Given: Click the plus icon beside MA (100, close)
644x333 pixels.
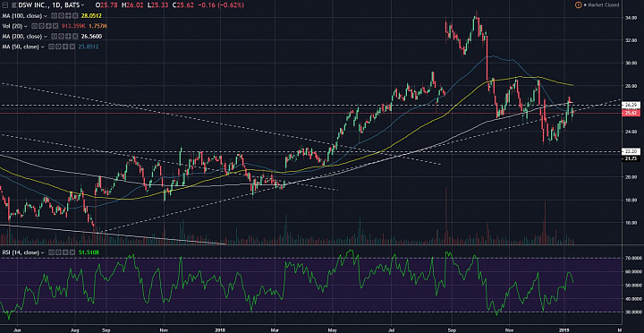Looking at the screenshot, I should pos(68,16).
